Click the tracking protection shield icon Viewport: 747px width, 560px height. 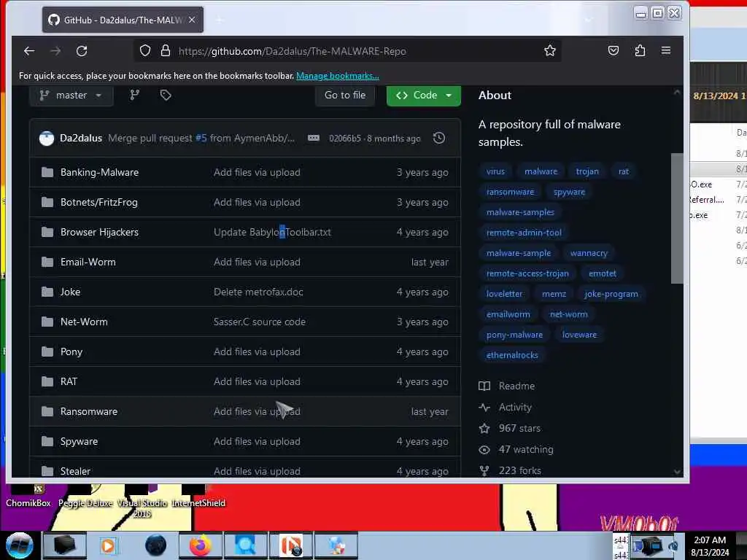[x=145, y=50]
